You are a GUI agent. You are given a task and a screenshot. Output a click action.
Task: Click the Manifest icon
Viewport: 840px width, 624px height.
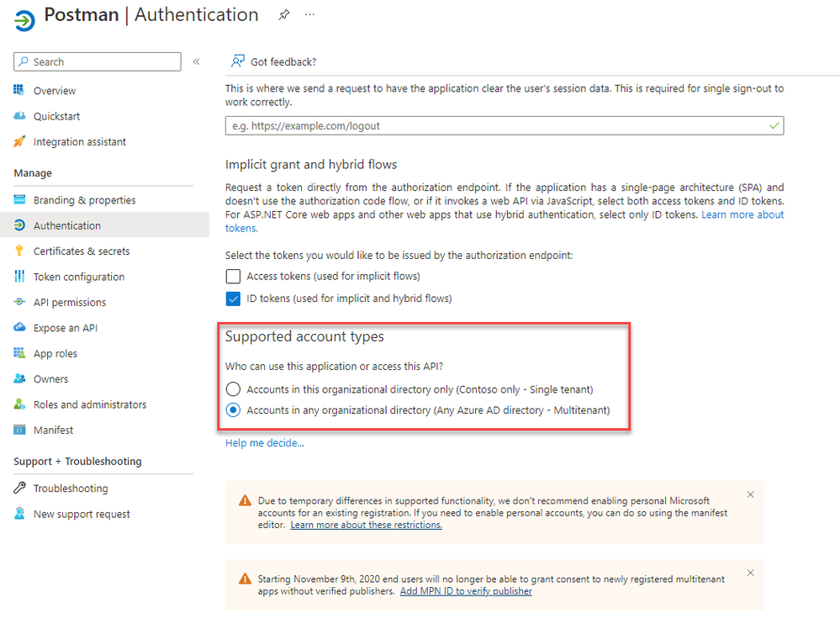pos(19,430)
